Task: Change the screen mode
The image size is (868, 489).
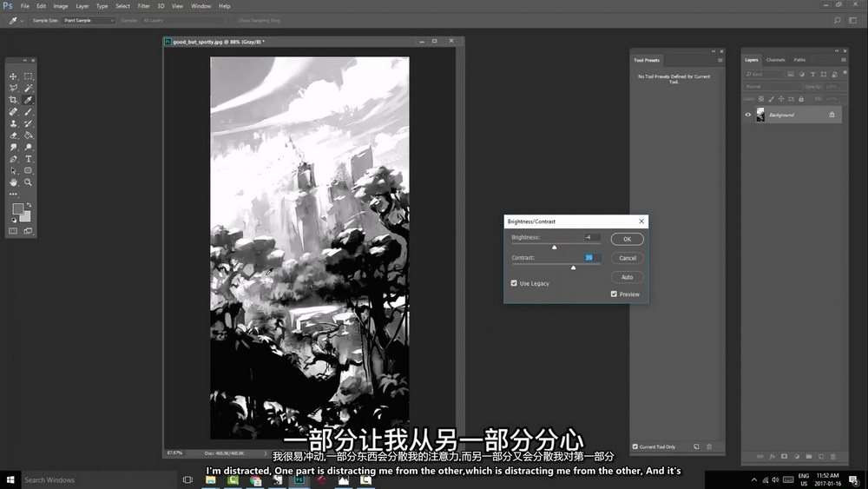Action: coord(29,231)
